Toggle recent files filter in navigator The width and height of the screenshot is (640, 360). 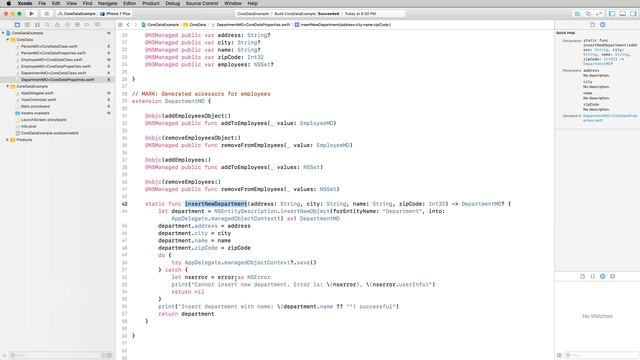tap(103, 356)
